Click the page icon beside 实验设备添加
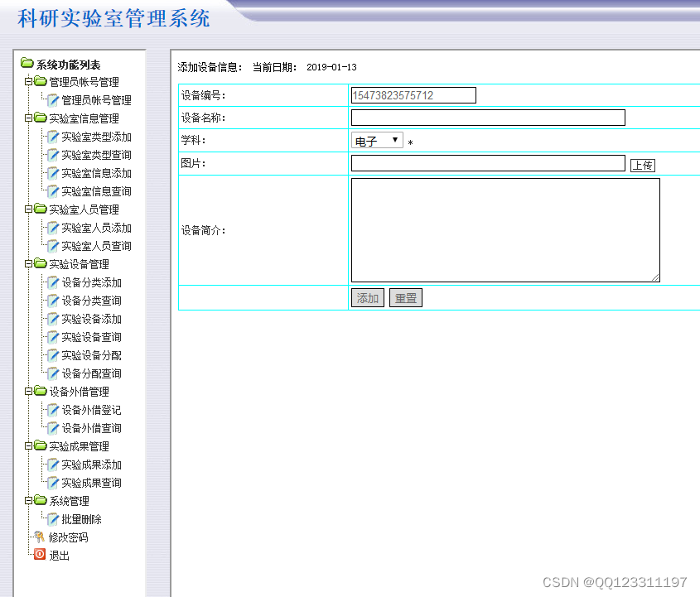 click(x=53, y=319)
